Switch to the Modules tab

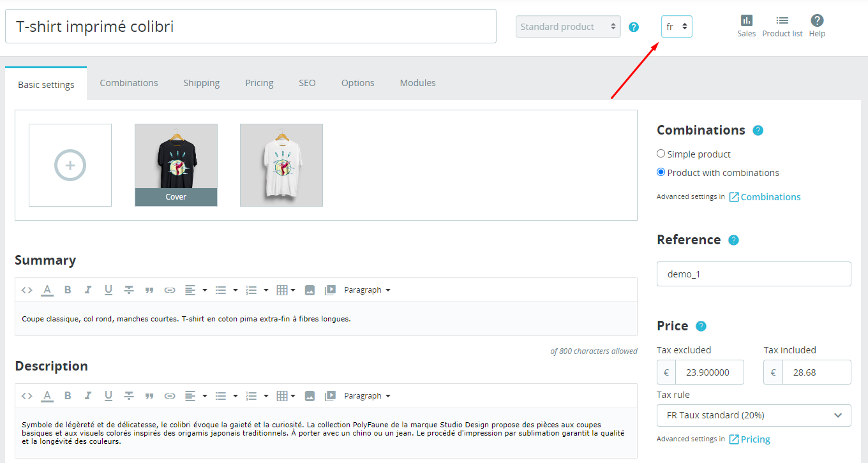point(418,83)
